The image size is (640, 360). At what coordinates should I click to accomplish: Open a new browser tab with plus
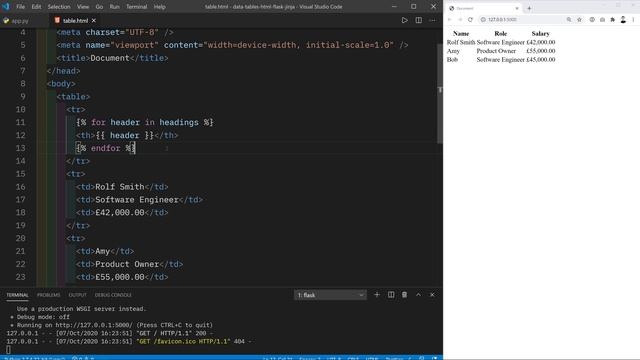coord(529,8)
